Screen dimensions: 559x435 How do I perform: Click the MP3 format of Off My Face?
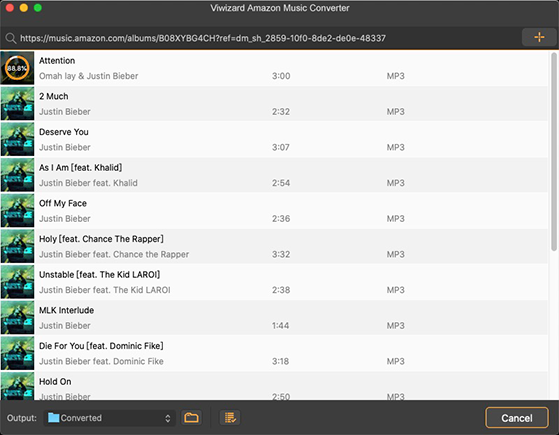[x=396, y=219]
